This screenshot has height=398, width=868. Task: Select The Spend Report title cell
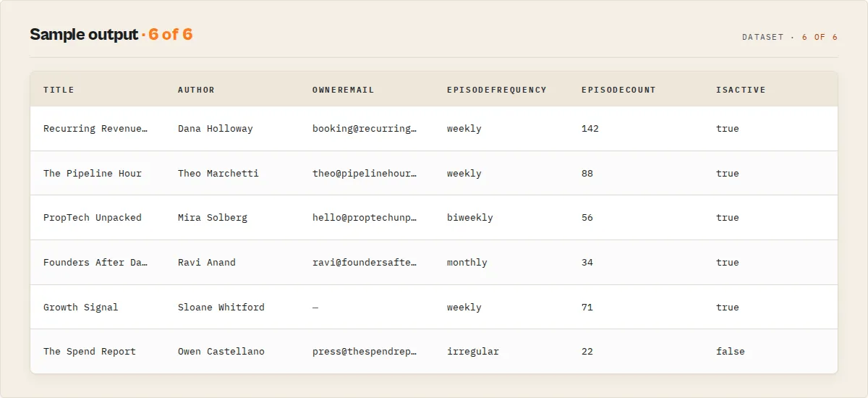90,352
